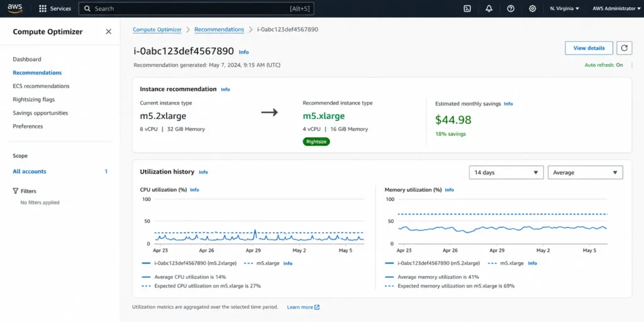Viewport: 644px width, 322px height.
Task: Click Info beside Estimated monthly savings
Action: [508, 104]
